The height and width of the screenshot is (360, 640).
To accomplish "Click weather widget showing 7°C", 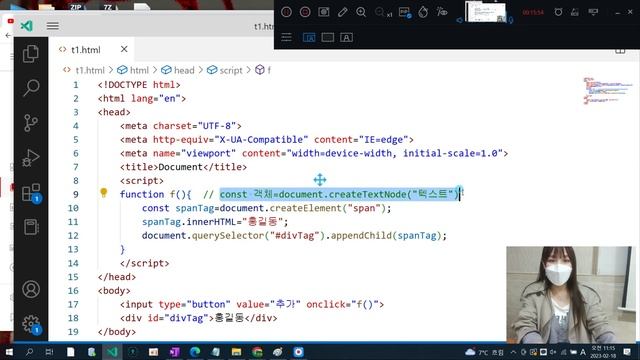I will coord(484,352).
